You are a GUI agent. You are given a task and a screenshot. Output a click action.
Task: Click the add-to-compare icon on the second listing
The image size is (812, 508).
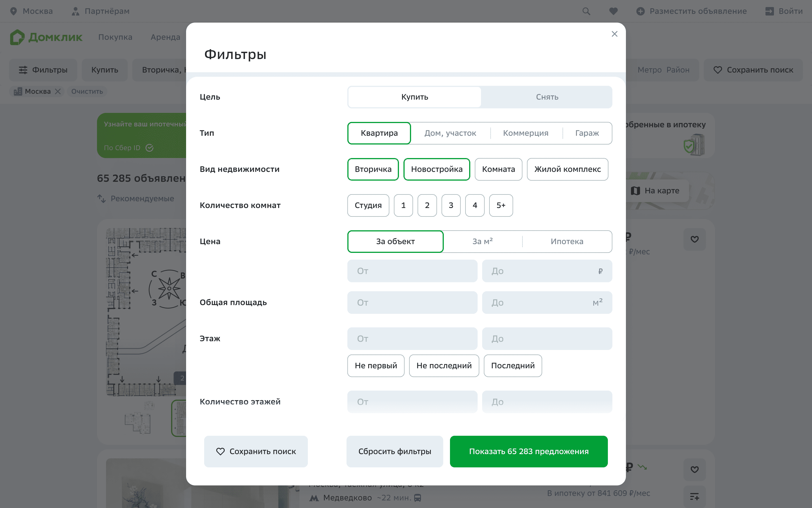[694, 496]
